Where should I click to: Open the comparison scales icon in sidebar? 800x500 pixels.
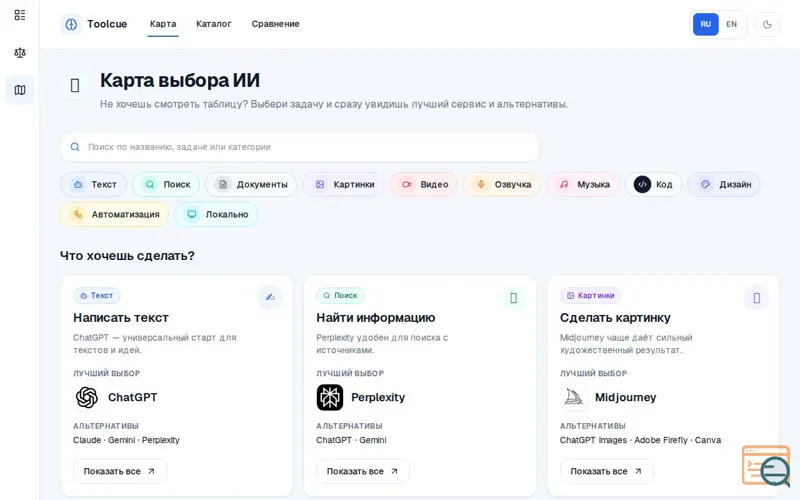pos(20,53)
